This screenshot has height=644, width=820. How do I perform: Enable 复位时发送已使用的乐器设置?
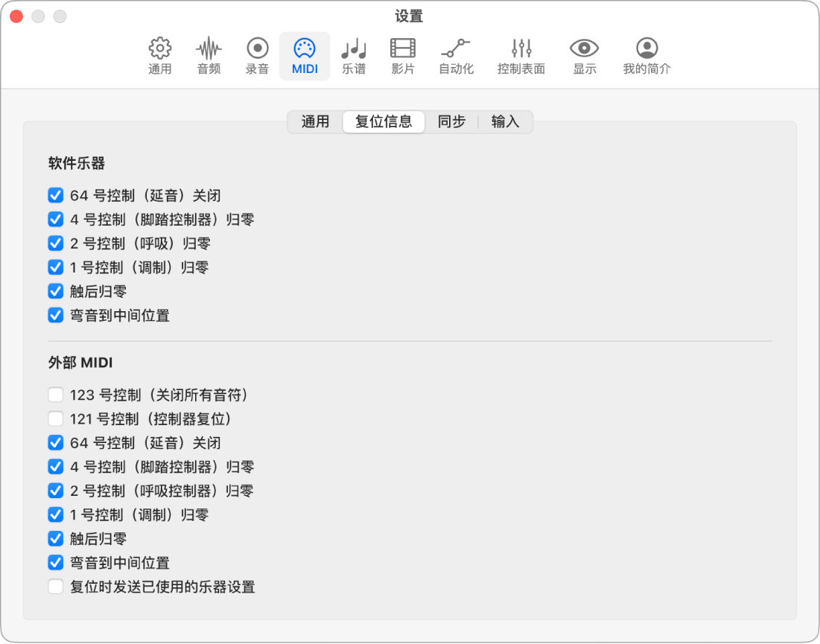pos(55,587)
